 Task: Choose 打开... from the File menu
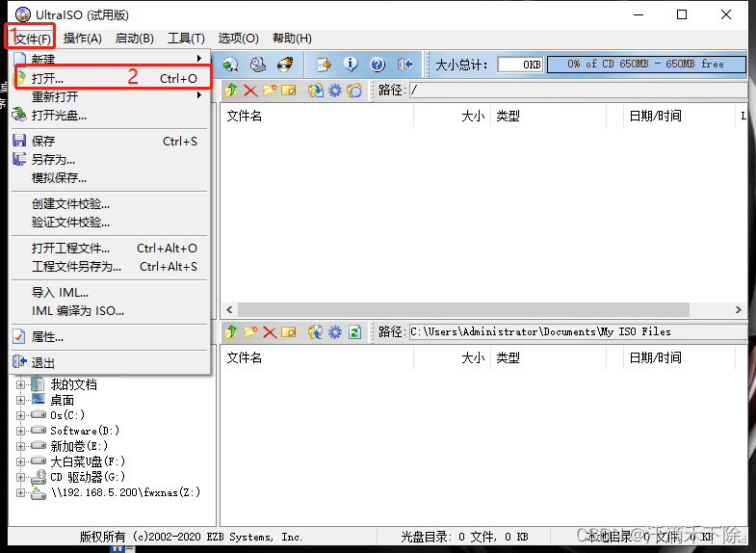(x=110, y=78)
